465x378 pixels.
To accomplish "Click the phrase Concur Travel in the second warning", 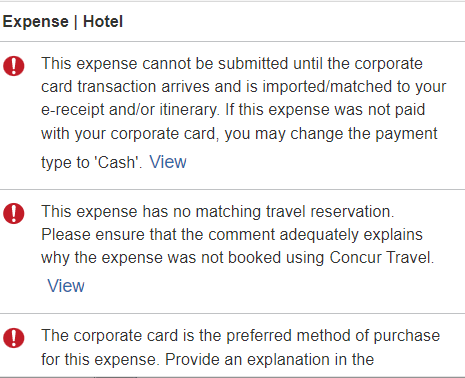I will click(x=382, y=258).
